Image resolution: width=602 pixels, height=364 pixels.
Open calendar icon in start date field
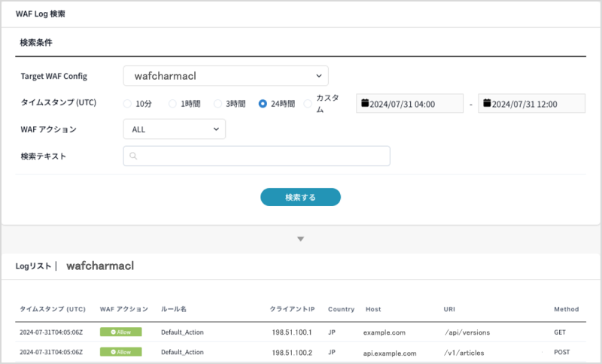coord(365,103)
